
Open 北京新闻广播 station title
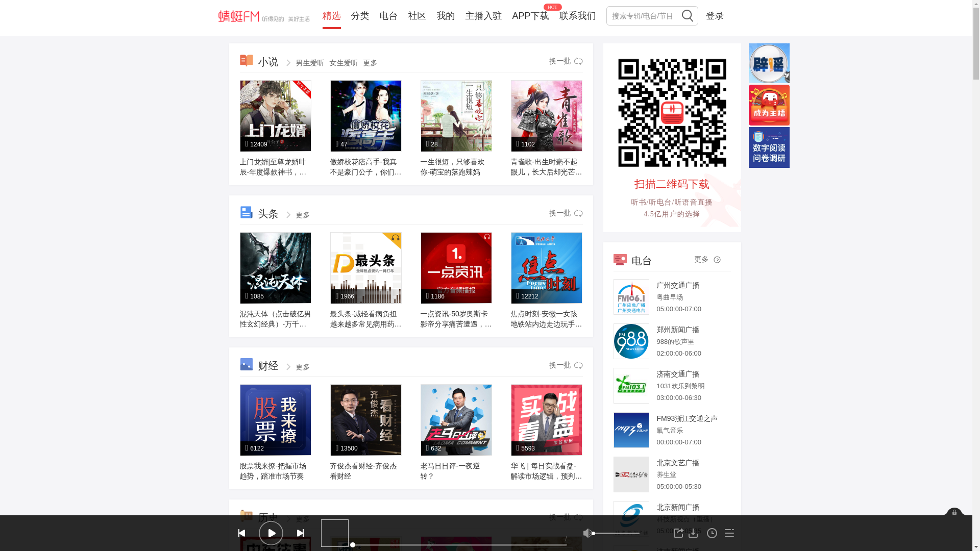678,508
